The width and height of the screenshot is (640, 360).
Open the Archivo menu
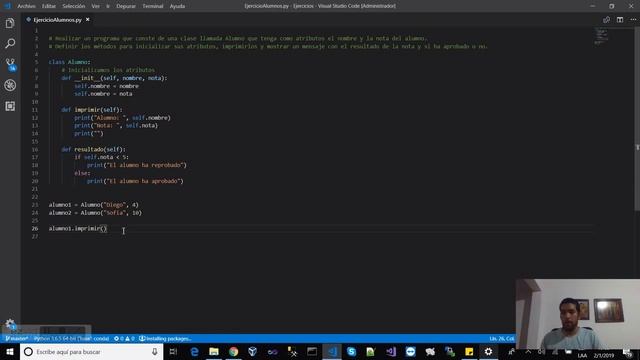26,6
